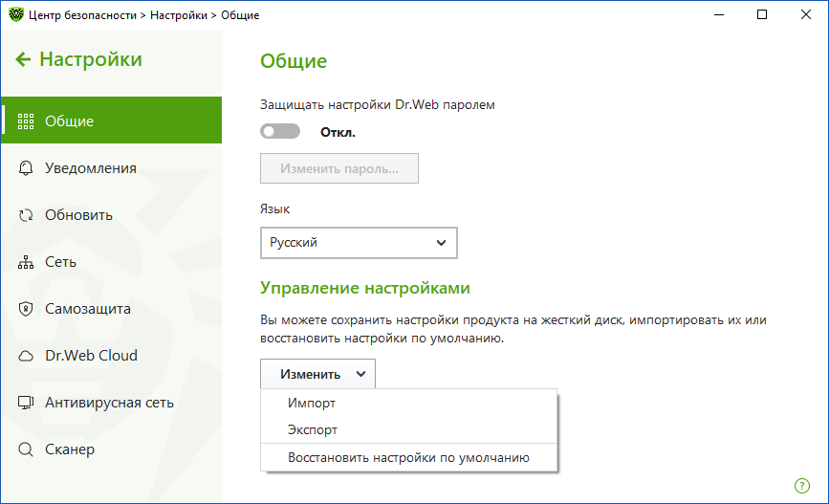Click the shield icon for Самозащита
The width and height of the screenshot is (829, 504).
click(26, 309)
